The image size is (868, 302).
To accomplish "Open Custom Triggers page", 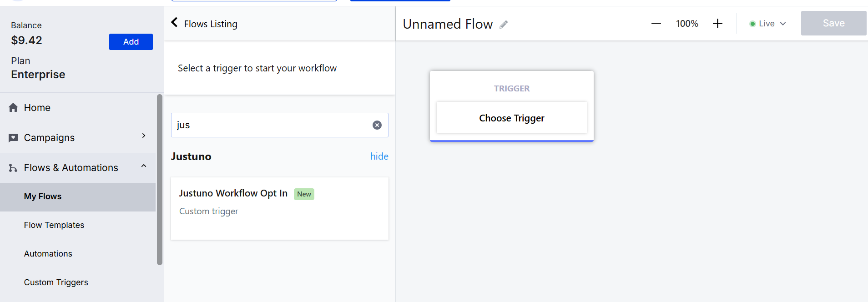I will coord(56,282).
